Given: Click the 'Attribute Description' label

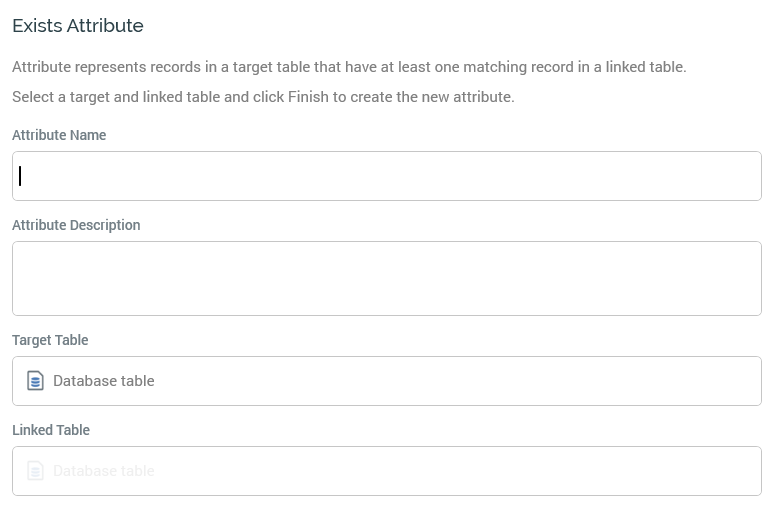Looking at the screenshot, I should point(76,225).
